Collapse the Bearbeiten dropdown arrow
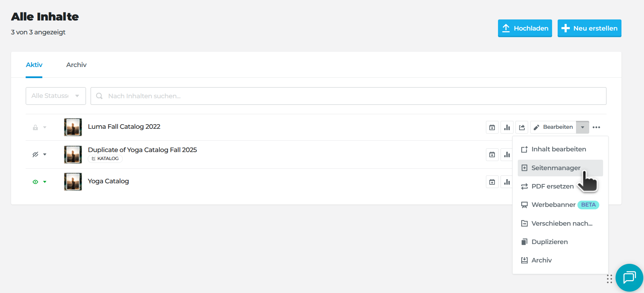This screenshot has height=293, width=644. 583,127
